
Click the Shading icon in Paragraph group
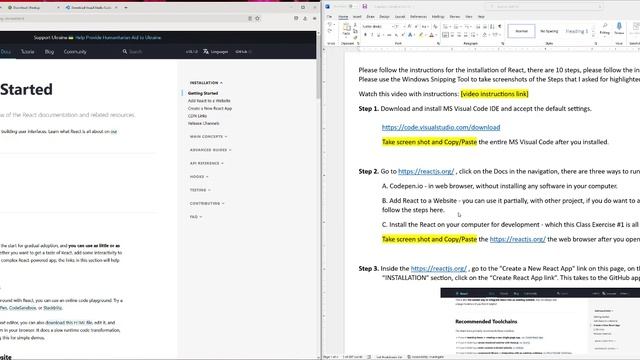[485, 35]
